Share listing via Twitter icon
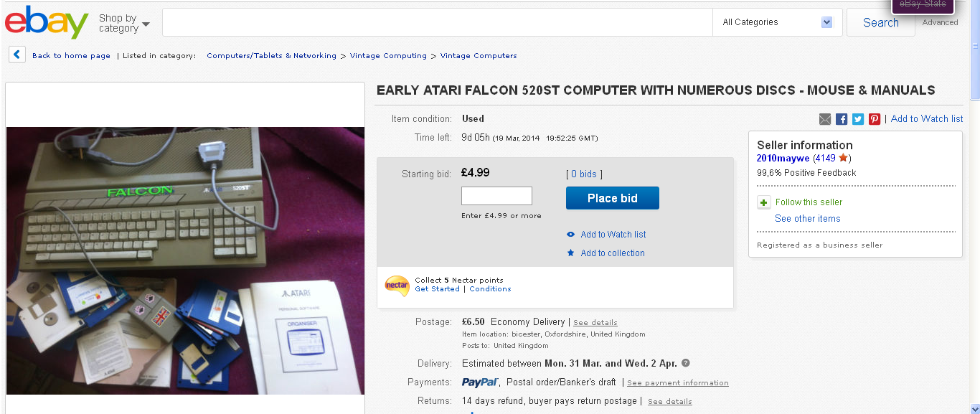The width and height of the screenshot is (980, 414). tap(858, 119)
